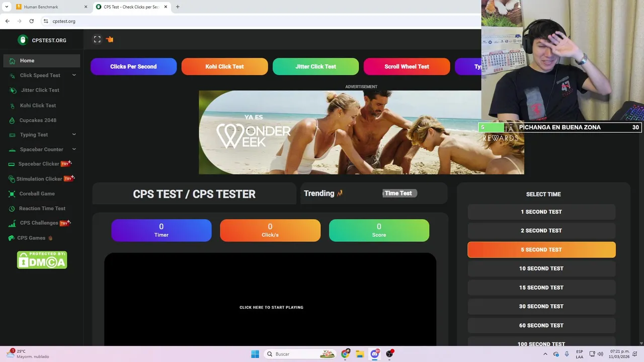Choose the 2 SECOND TEST option

[x=541, y=231]
